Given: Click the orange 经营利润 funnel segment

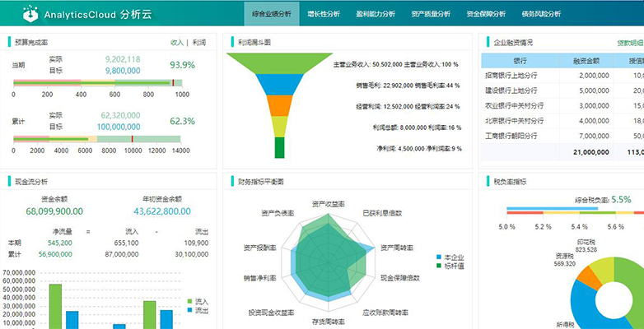Looking at the screenshot, I should (279, 105).
